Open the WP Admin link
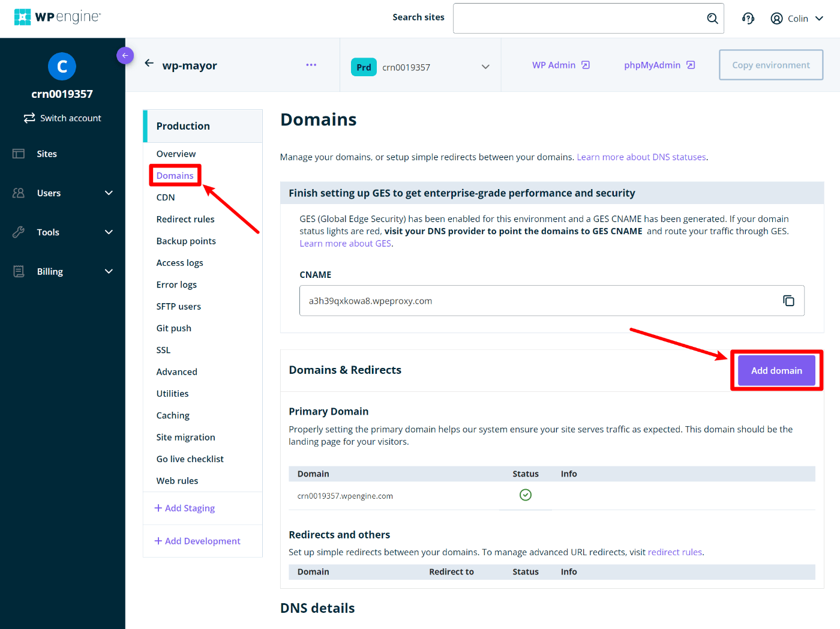Screen dimensions: 840x629 coord(554,65)
